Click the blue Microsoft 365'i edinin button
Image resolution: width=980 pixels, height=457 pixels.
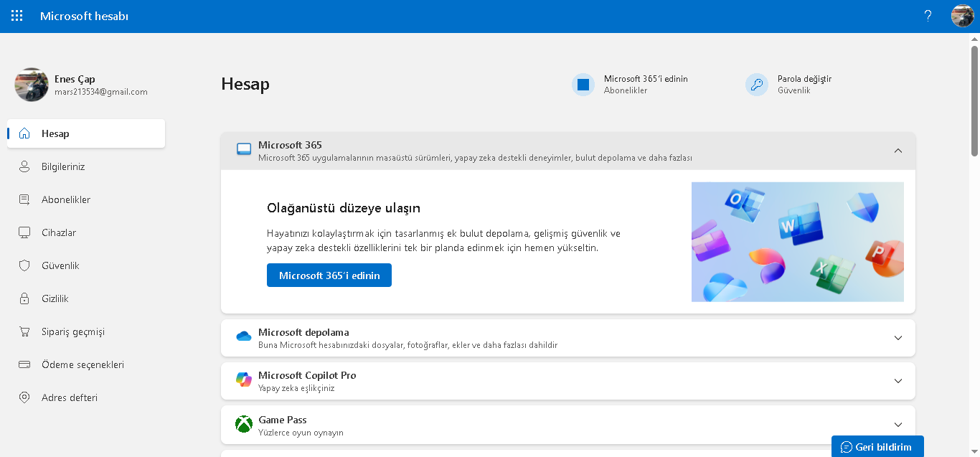click(x=329, y=275)
